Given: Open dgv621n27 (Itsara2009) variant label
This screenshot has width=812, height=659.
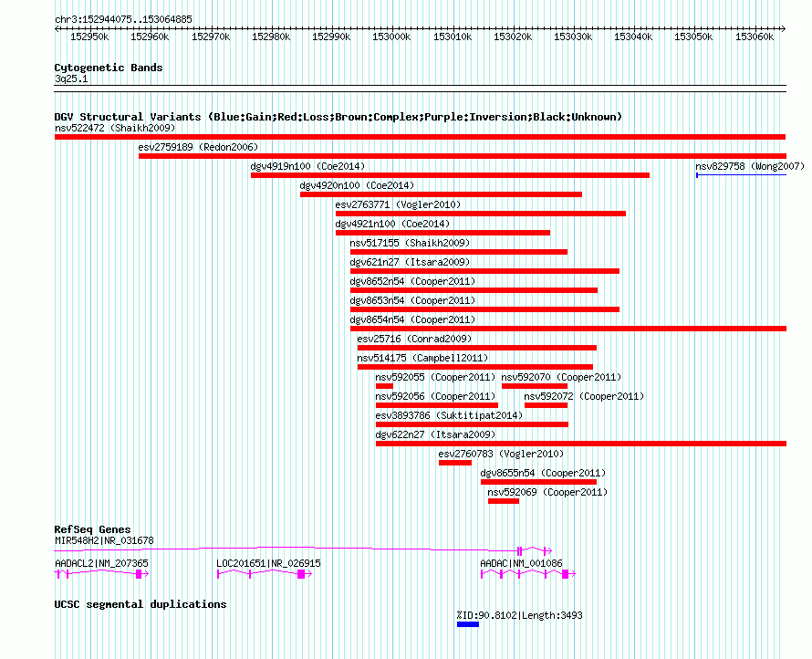Looking at the screenshot, I should (x=411, y=262).
